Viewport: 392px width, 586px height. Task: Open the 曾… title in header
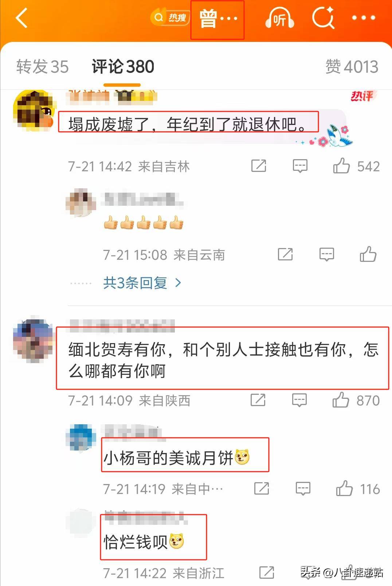[217, 19]
